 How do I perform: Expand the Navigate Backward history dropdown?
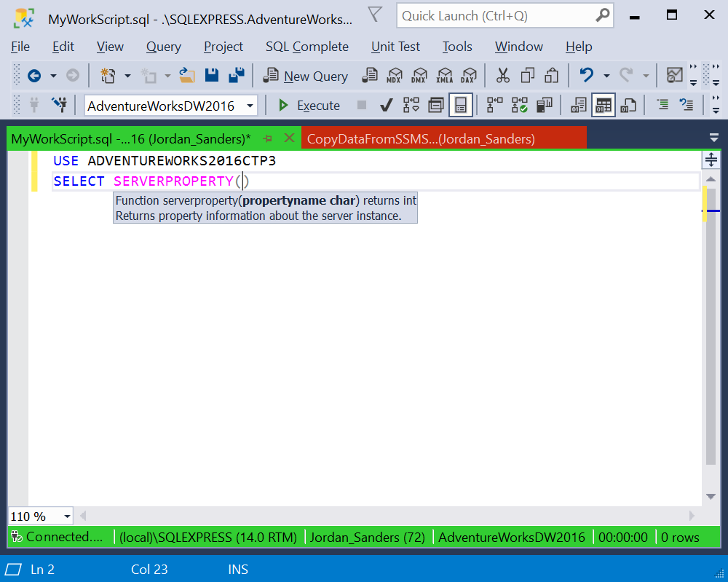[53, 76]
